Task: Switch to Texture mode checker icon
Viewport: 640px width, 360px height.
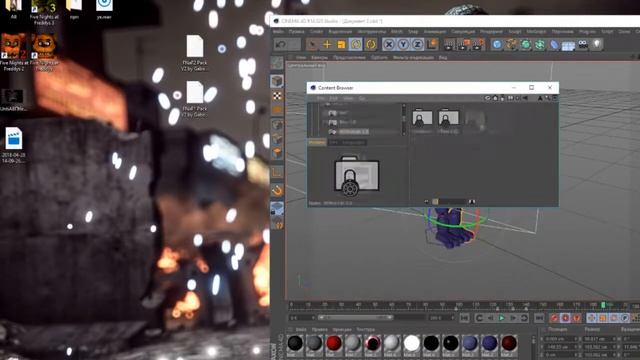Action: 277,96
